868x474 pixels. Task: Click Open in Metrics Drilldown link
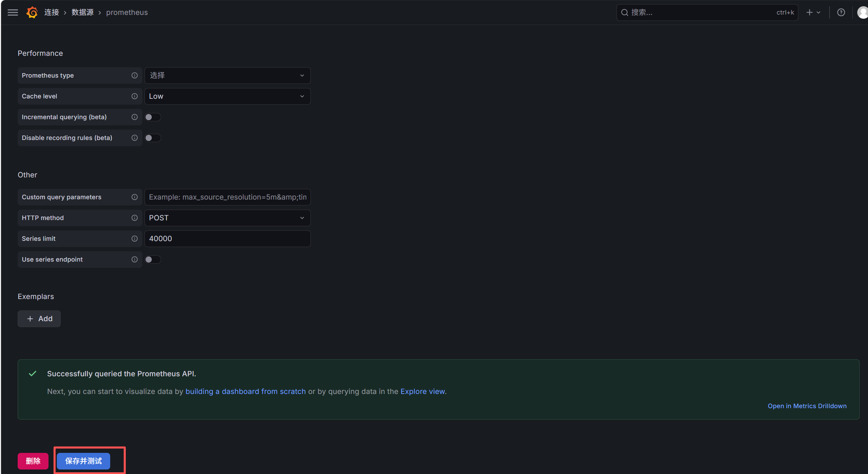[807, 406]
